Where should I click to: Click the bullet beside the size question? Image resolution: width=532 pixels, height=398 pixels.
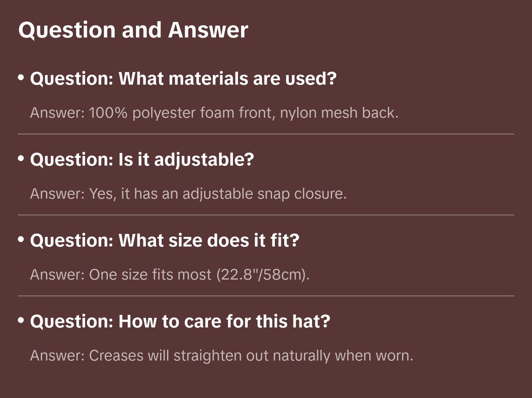(x=21, y=239)
